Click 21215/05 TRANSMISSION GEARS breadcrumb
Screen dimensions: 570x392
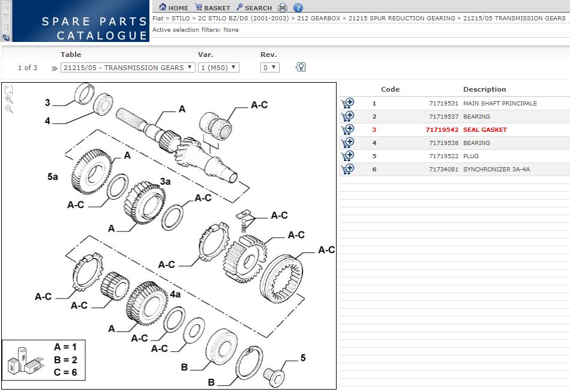coord(514,18)
